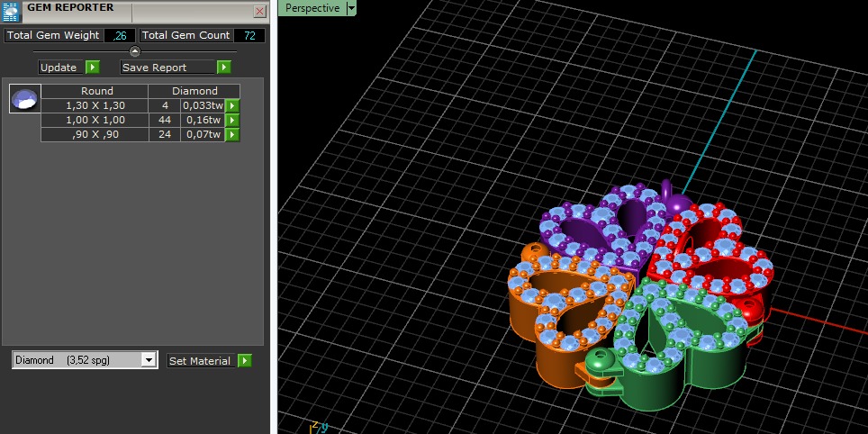The height and width of the screenshot is (434, 868).
Task: Run Update with its green arrow
Action: point(93,68)
